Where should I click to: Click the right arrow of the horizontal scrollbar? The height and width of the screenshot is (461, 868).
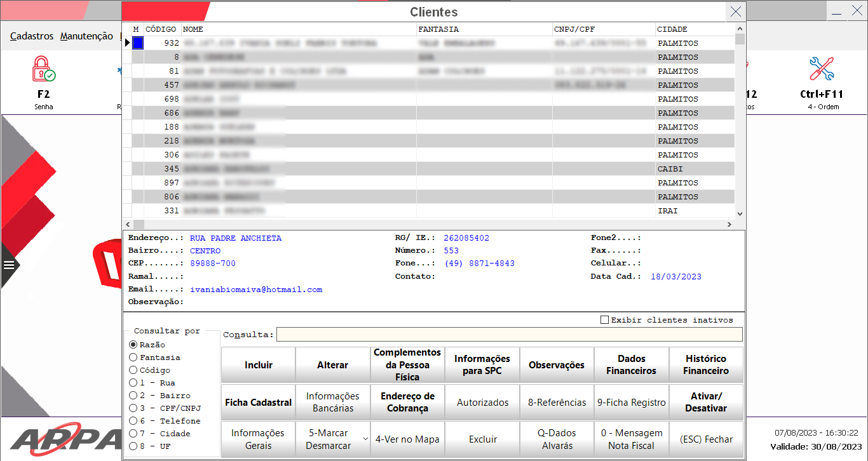(729, 225)
